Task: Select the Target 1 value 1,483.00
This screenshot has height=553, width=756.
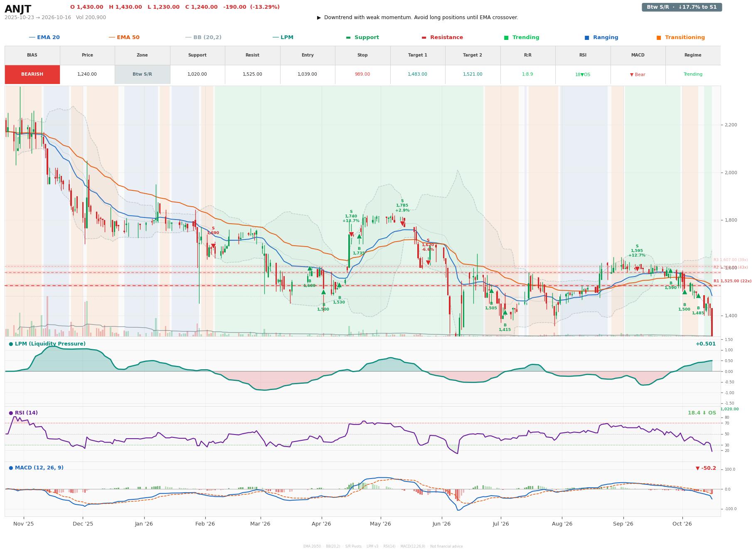Action: click(417, 74)
